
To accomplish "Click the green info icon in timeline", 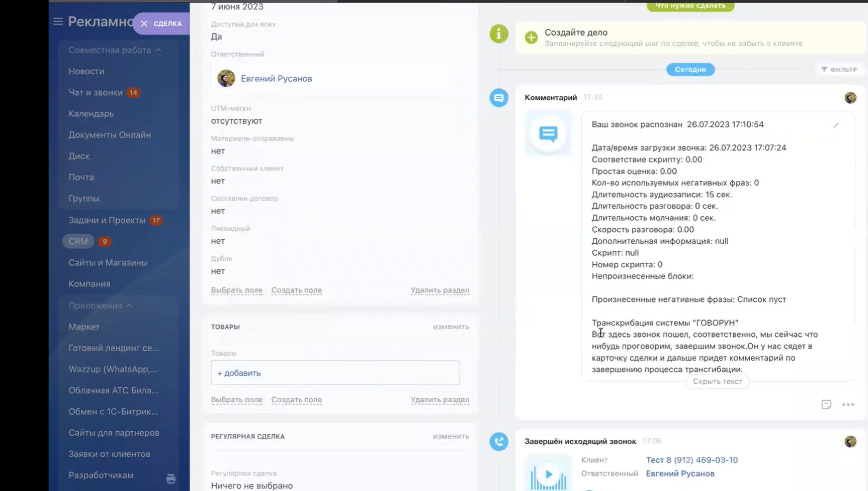I will pyautogui.click(x=499, y=34).
